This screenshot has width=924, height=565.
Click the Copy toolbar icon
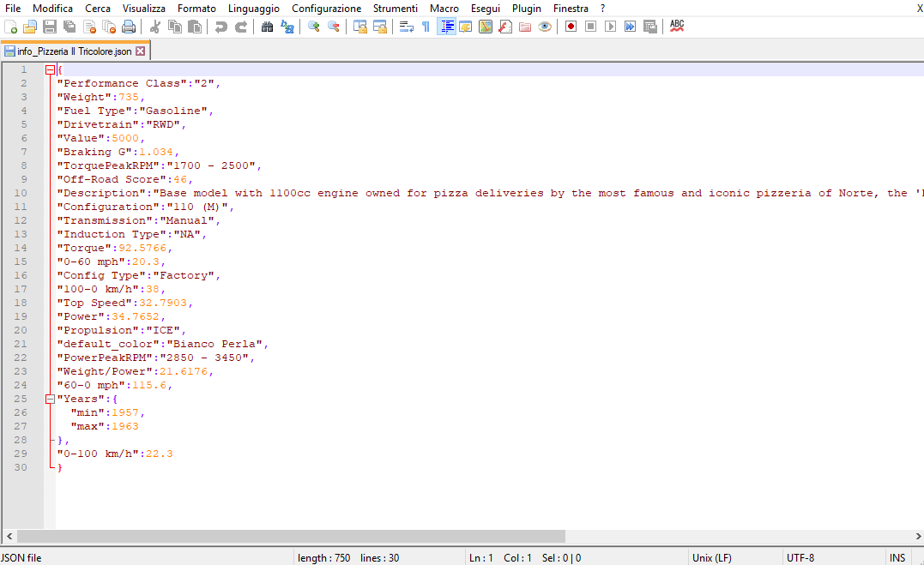[175, 27]
